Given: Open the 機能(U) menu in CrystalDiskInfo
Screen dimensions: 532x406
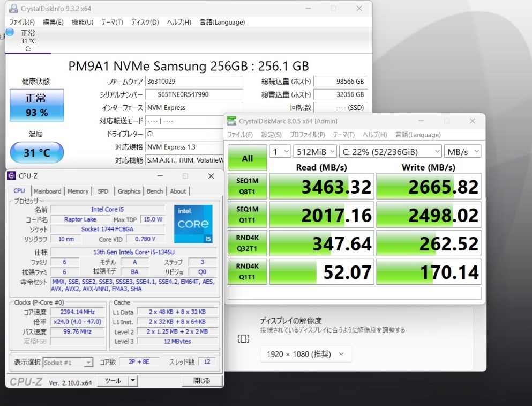Looking at the screenshot, I should click(x=82, y=22).
